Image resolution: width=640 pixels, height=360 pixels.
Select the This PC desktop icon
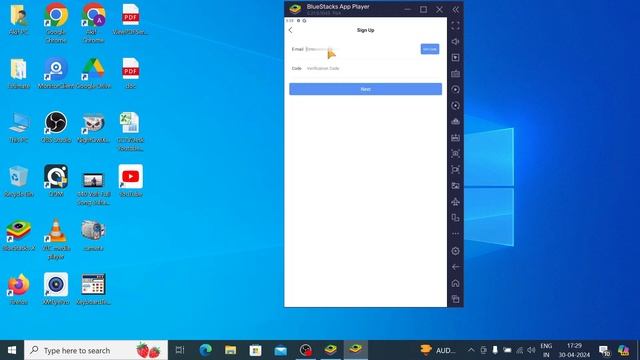click(18, 127)
